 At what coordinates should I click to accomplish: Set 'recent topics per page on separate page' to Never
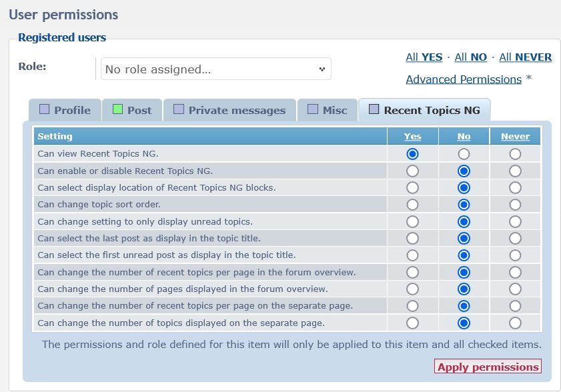(515, 306)
